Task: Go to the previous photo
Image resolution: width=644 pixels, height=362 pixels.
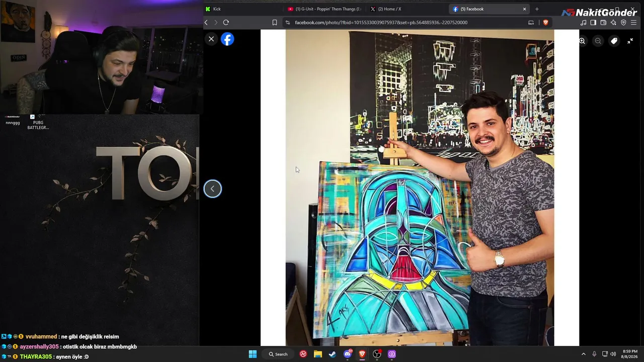Action: pyautogui.click(x=212, y=189)
